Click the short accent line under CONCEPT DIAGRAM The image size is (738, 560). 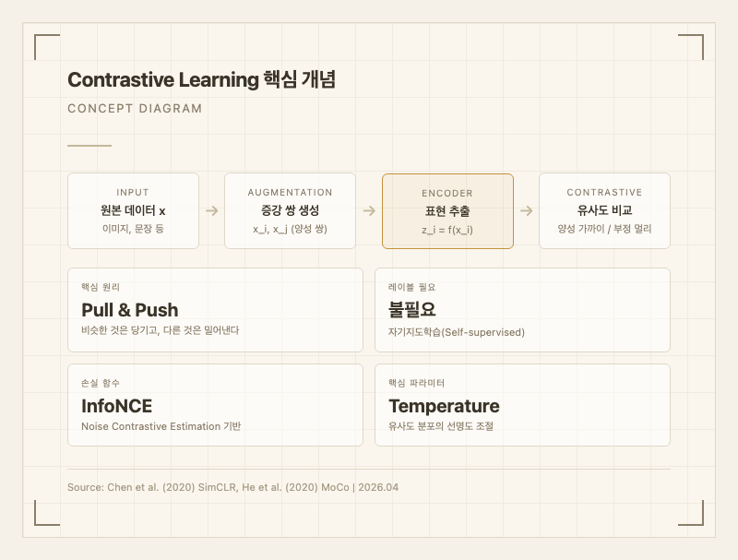point(89,146)
